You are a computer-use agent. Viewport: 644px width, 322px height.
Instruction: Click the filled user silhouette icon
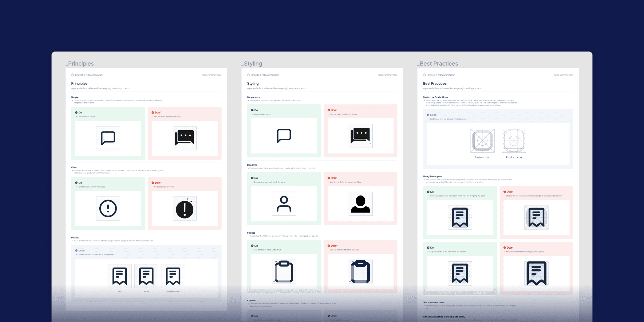(x=360, y=204)
